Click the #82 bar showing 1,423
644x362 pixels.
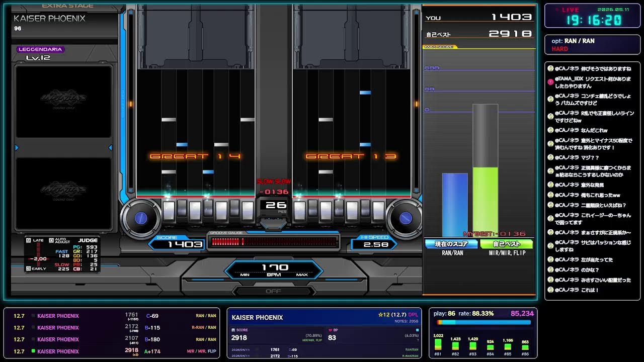tap(455, 346)
